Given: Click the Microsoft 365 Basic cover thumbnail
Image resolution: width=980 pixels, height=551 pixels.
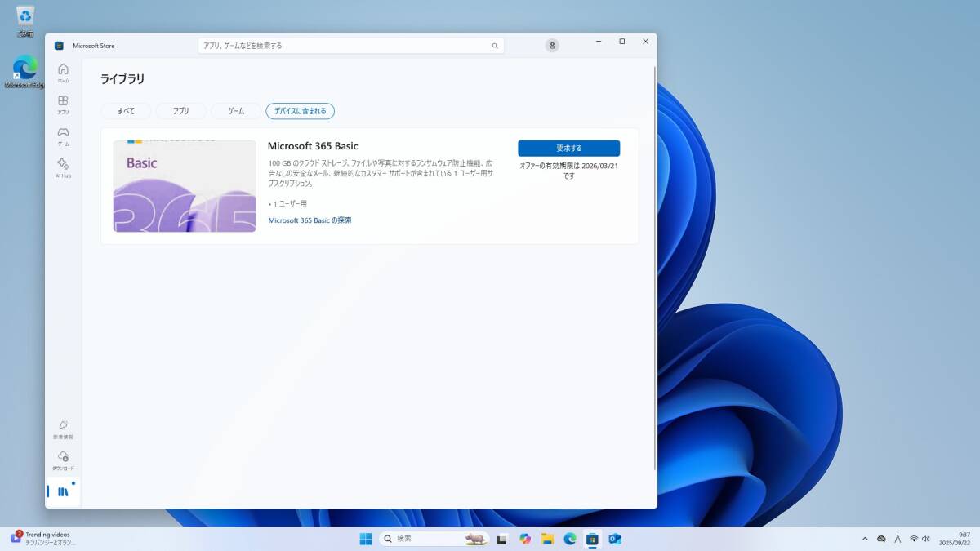Looking at the screenshot, I should tap(184, 185).
